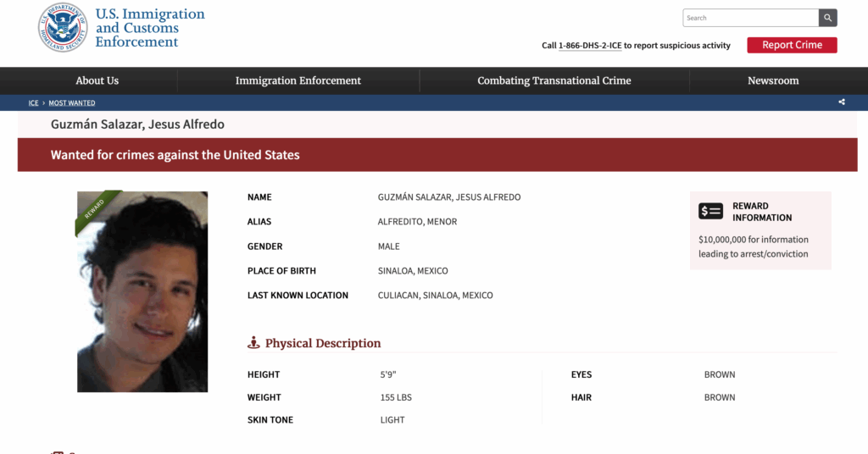Click into the Search text field
Image resolution: width=868 pixels, height=454 pixels.
click(750, 18)
